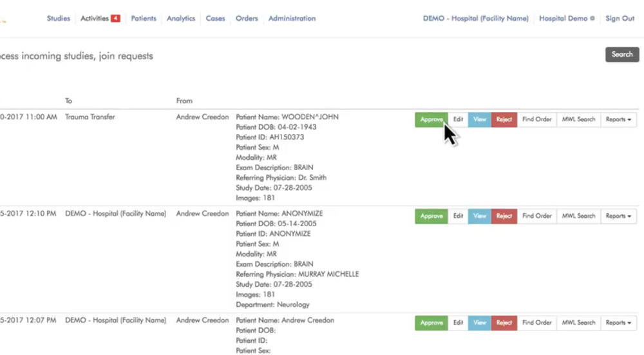
Task: Expand Reports dropdown for WOODEN^JOHN
Action: (x=618, y=120)
